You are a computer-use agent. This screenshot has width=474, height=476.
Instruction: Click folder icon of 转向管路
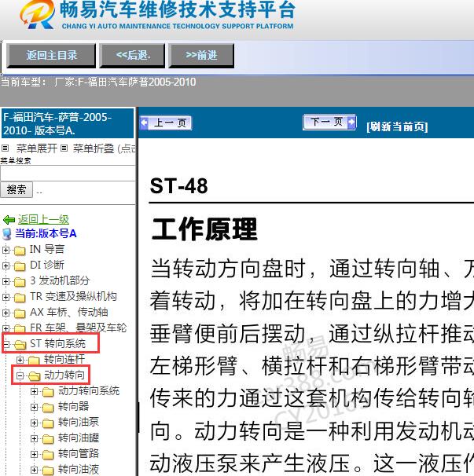(x=48, y=455)
